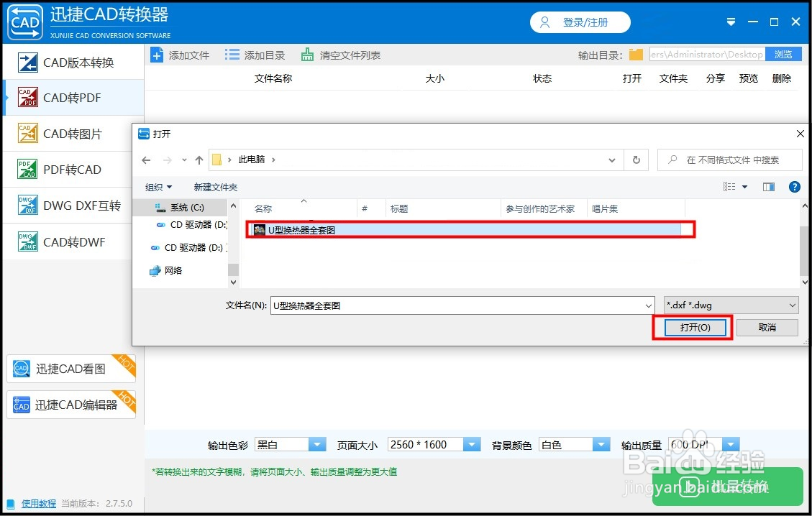Click the 取消 button
This screenshot has width=812, height=516.
tap(767, 327)
